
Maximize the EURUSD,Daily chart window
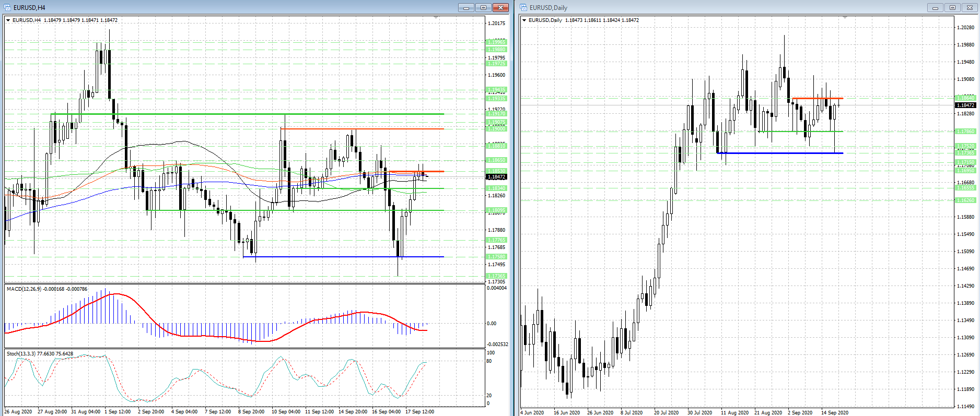pos(952,7)
